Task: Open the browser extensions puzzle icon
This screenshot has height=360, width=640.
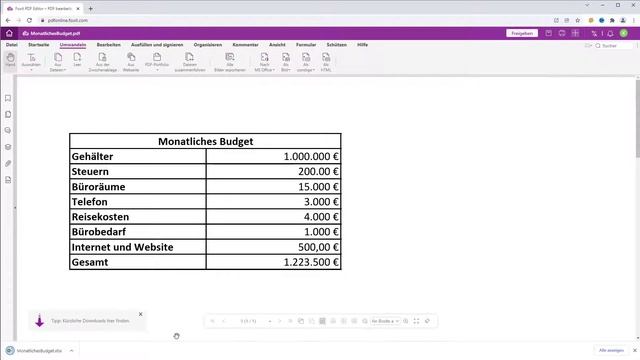Action: coord(612,20)
